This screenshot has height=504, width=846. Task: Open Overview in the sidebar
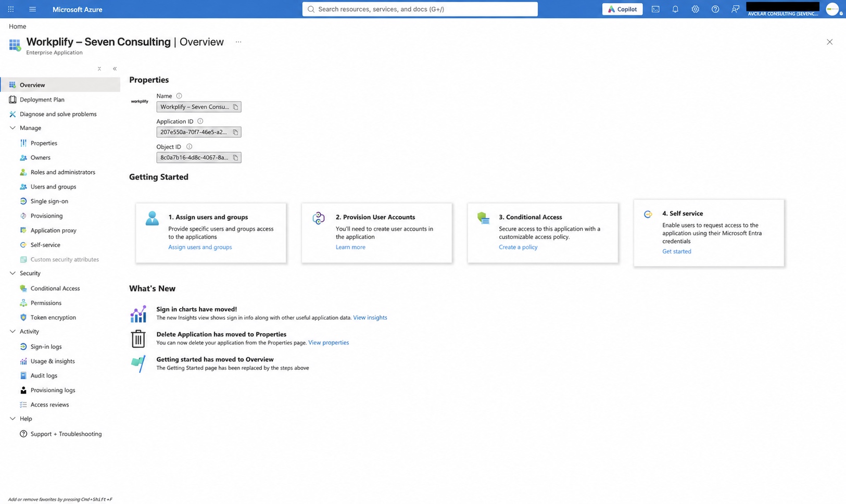[x=60, y=85]
